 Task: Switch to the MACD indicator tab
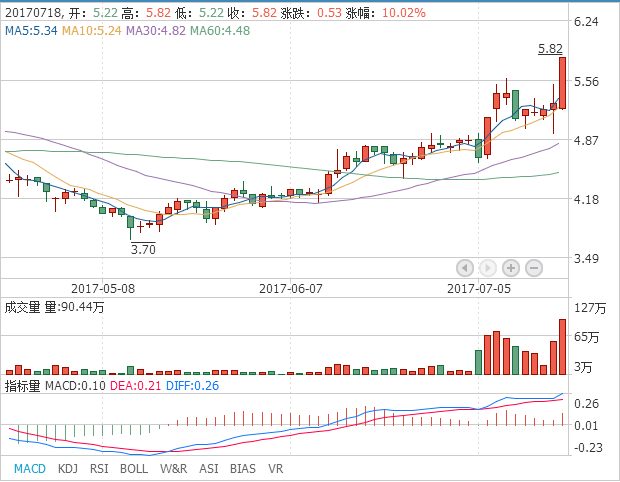point(30,469)
